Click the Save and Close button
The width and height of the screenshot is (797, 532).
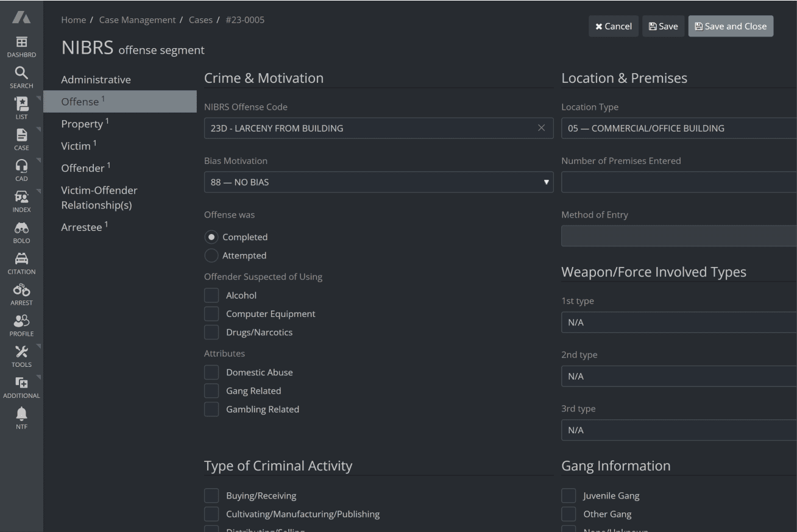731,26
